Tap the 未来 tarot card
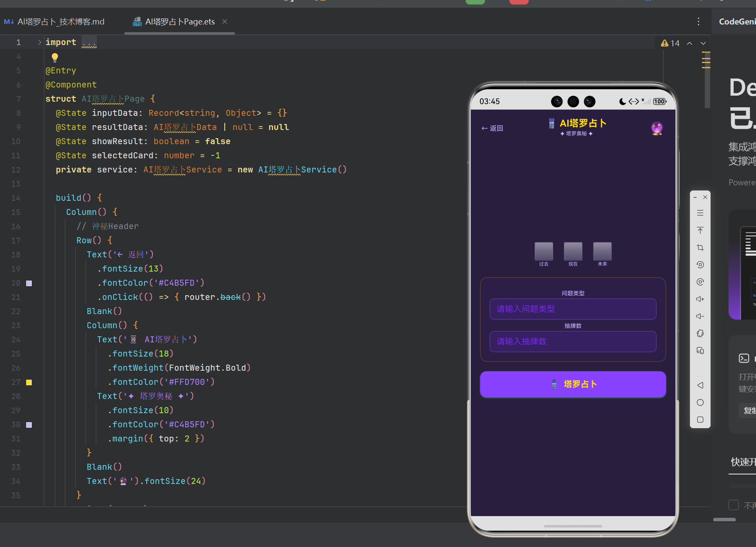Image resolution: width=756 pixels, height=547 pixels. coord(602,251)
